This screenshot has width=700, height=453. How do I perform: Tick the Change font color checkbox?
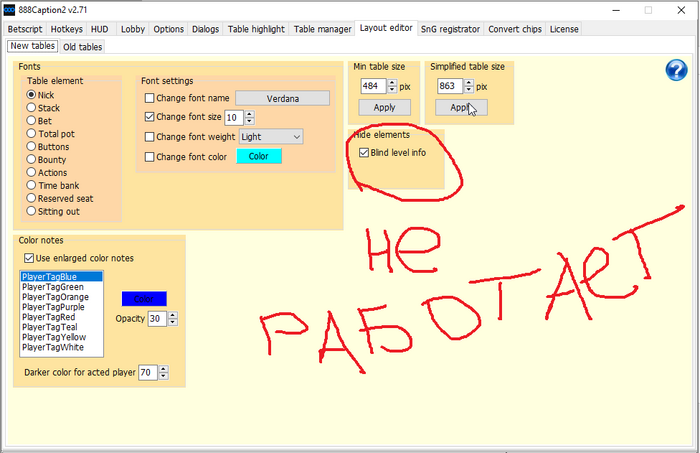[150, 157]
